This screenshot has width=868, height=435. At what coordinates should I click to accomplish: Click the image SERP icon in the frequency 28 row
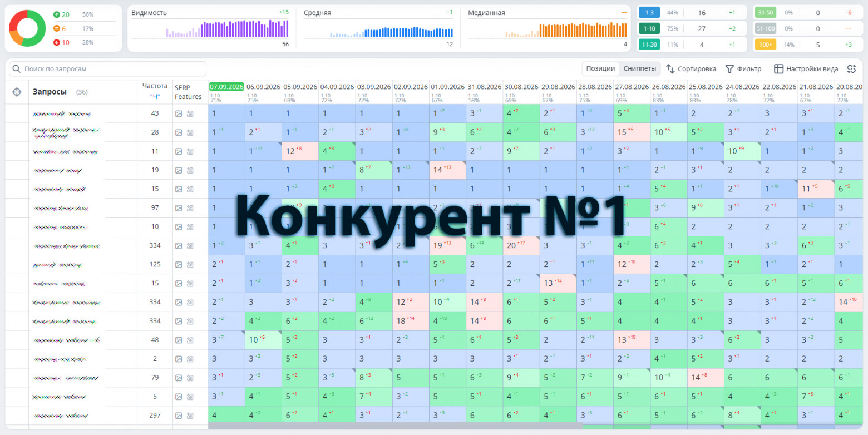[179, 132]
